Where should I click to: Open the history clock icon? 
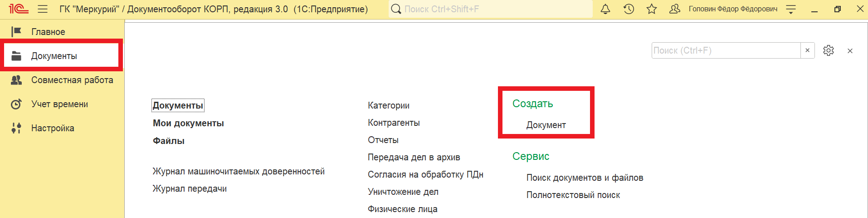(x=629, y=9)
